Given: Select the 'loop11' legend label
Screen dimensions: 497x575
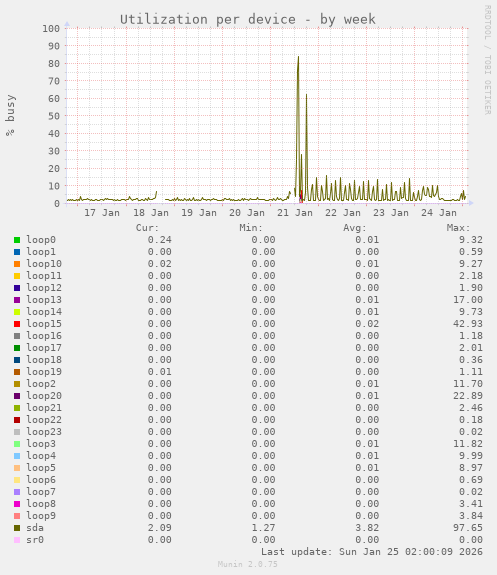Looking at the screenshot, I should [x=44, y=276].
